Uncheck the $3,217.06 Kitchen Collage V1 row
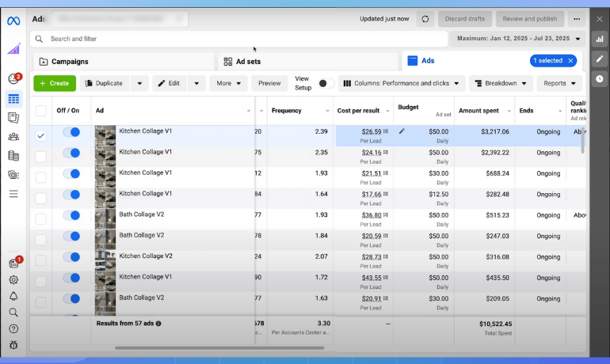This screenshot has width=610, height=364. (x=41, y=135)
